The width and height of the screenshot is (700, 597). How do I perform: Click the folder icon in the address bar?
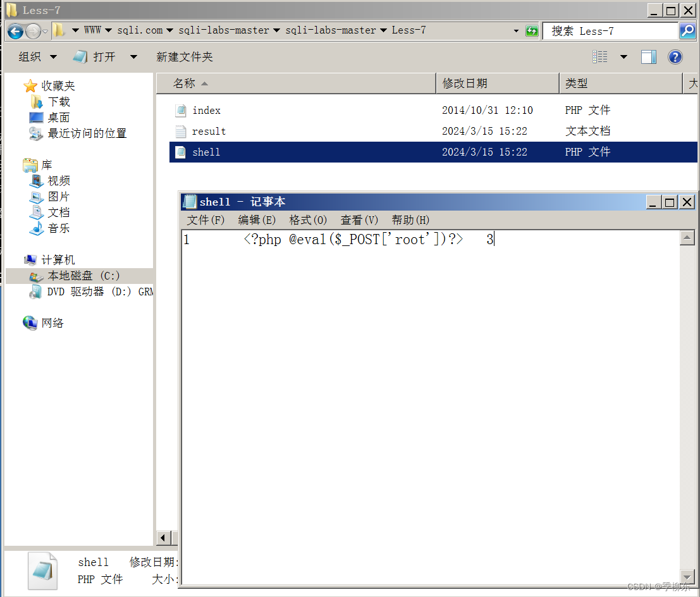(x=58, y=30)
